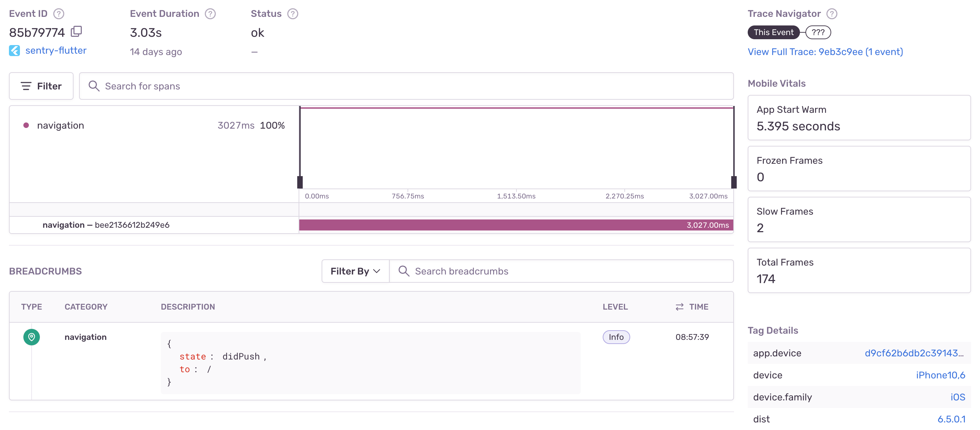The image size is (980, 430).
Task: Toggle breadcrumb time sort arrows
Action: point(679,307)
